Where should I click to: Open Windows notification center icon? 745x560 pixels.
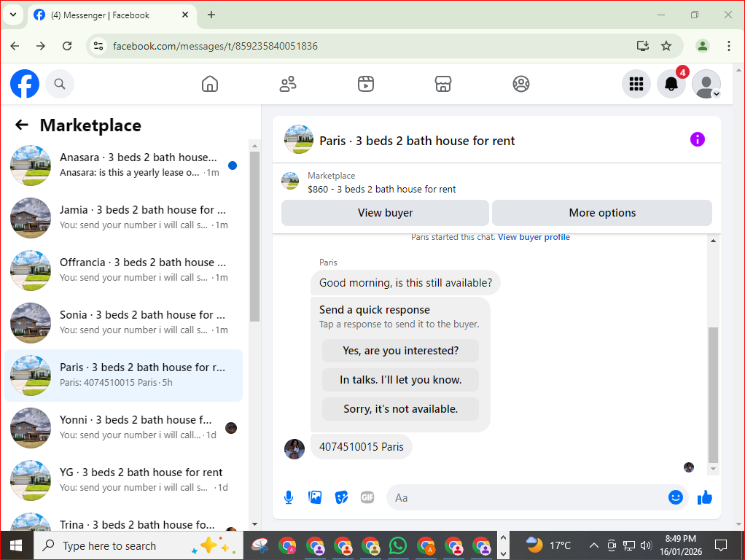721,545
